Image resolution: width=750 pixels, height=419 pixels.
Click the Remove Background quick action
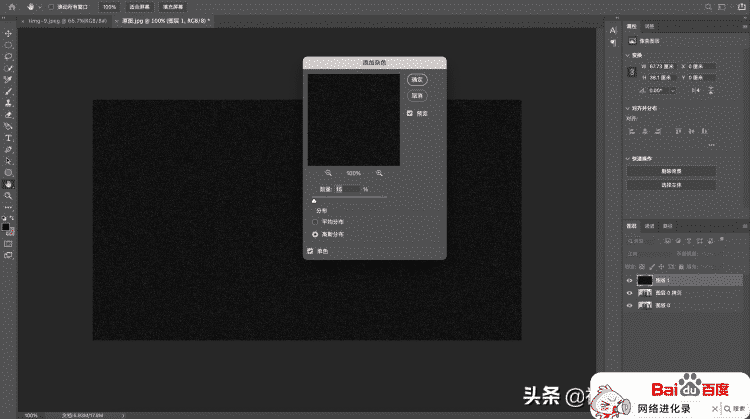[671, 171]
